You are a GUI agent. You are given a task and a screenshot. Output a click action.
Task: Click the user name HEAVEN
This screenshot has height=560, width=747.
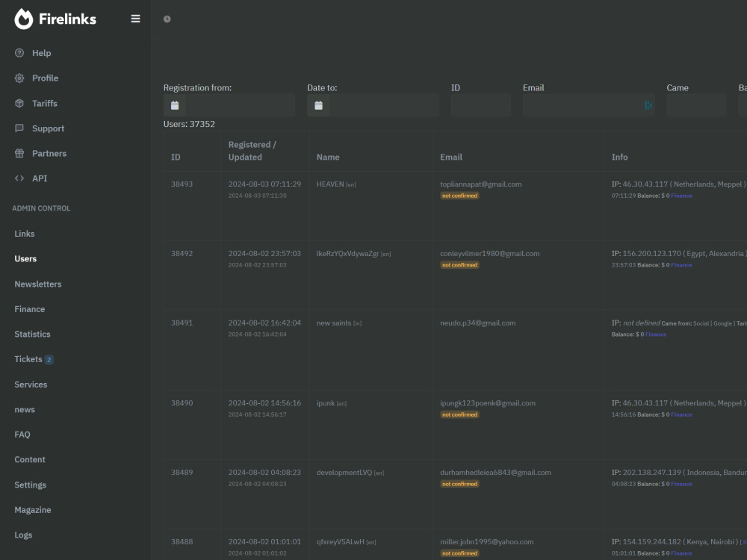coord(330,184)
